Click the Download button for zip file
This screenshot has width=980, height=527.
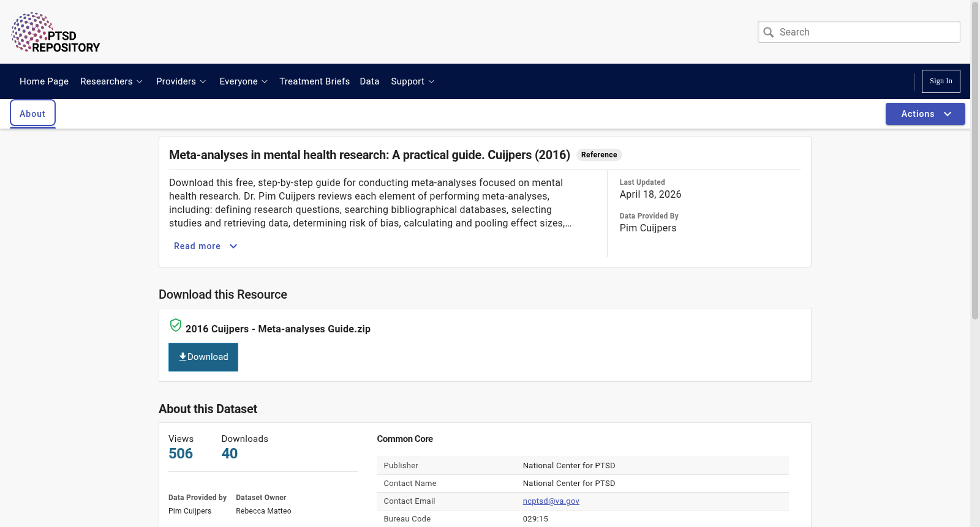click(203, 357)
